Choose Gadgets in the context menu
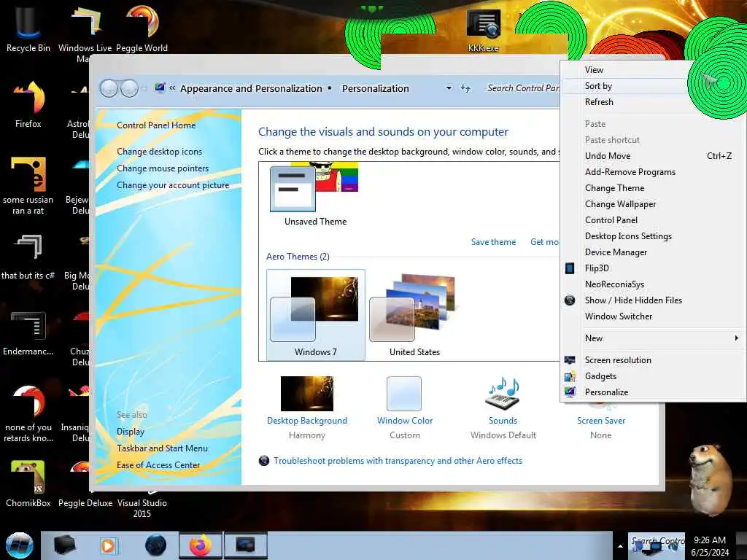 pos(653,376)
